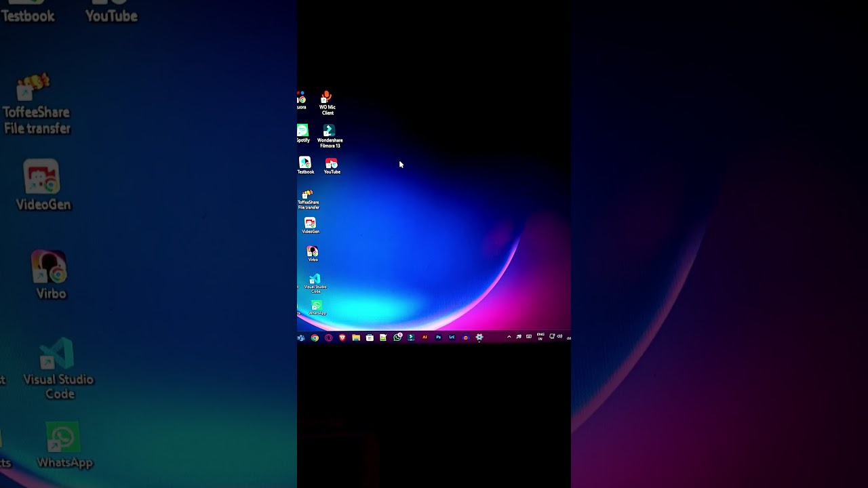
Task: Open the network icon in the system tray
Action: click(552, 337)
